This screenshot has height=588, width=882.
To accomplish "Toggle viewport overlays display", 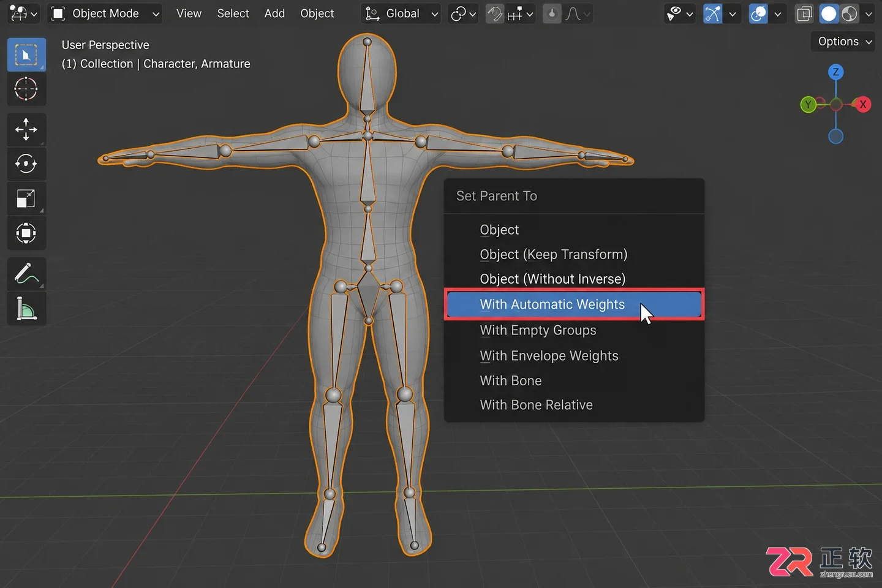I will 758,13.
